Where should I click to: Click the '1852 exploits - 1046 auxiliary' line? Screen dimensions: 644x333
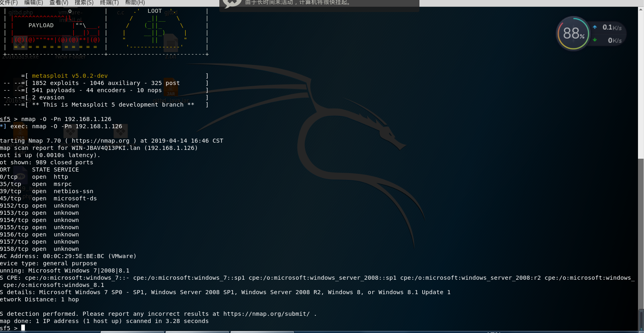[106, 83]
